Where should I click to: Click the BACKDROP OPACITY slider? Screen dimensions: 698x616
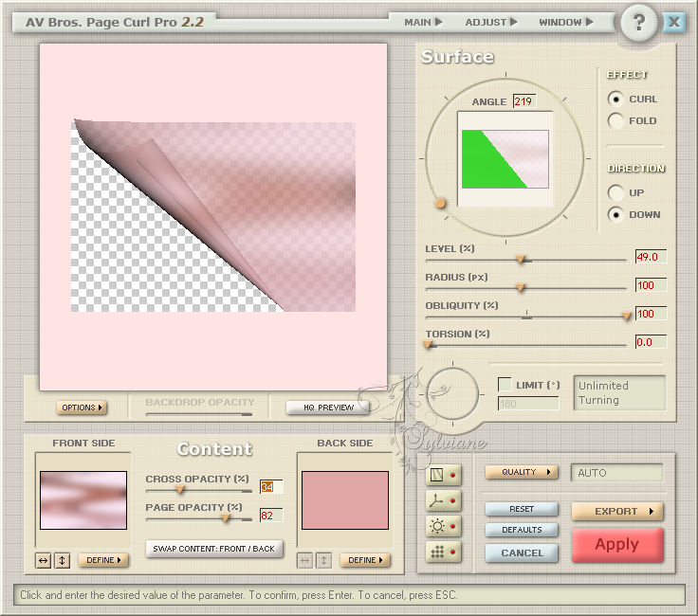point(199,414)
